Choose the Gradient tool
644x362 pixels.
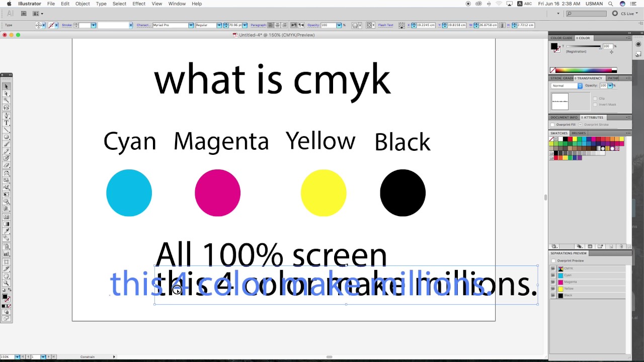(6, 224)
